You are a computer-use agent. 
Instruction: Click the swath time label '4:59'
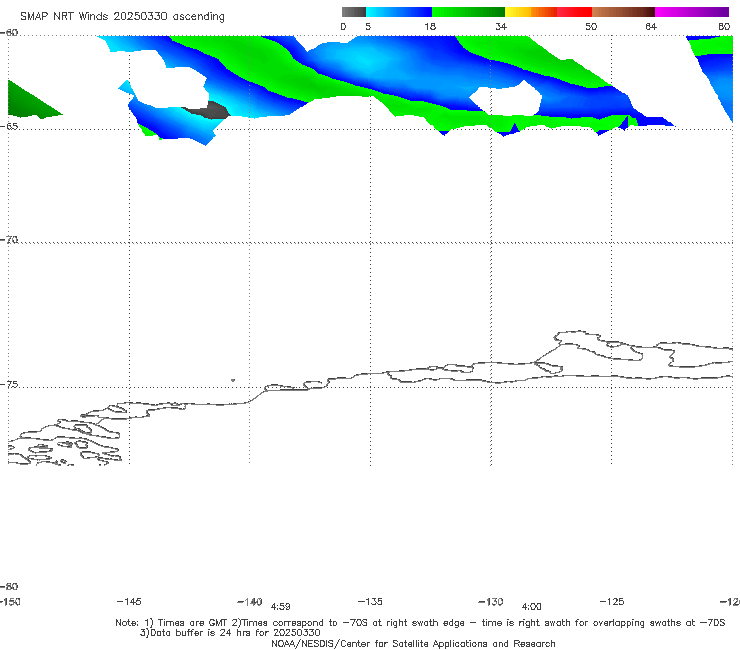[280, 607]
